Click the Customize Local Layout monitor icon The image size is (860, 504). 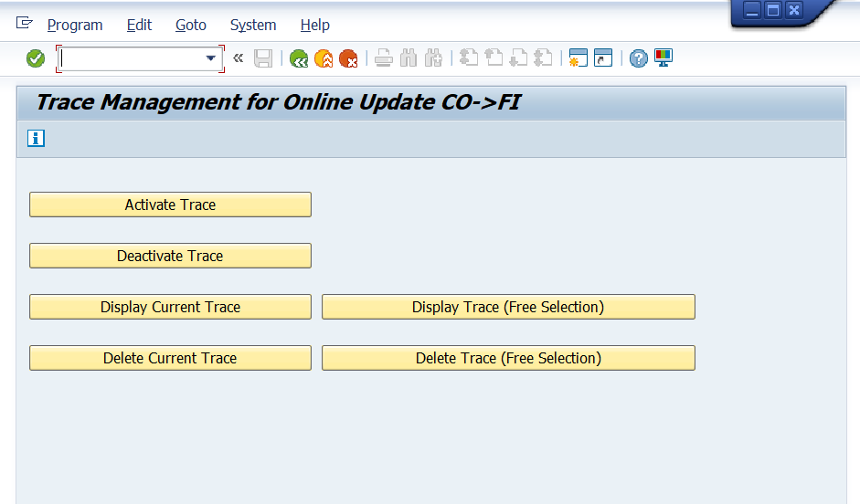click(x=664, y=58)
